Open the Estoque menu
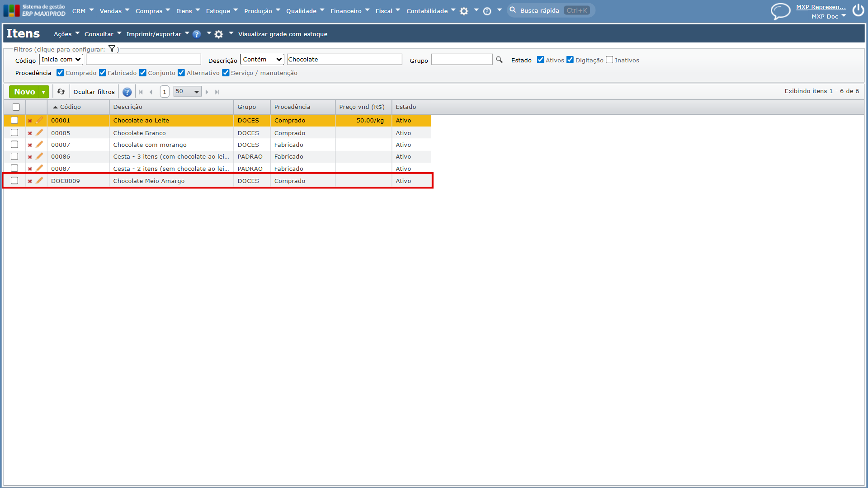868x488 pixels. tap(222, 11)
